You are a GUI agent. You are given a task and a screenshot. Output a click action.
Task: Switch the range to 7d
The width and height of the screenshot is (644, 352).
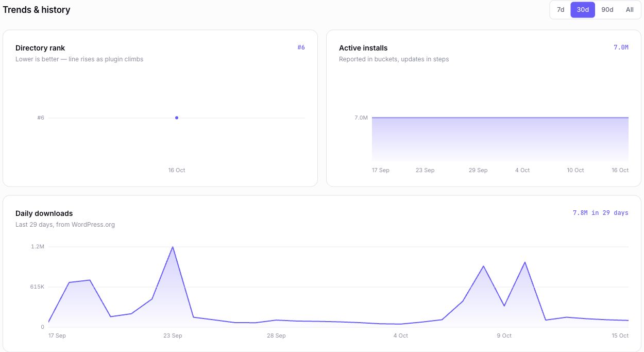(561, 10)
